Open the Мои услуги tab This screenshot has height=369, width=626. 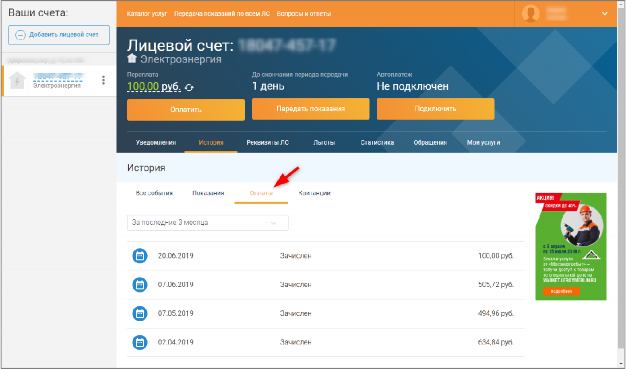click(x=483, y=143)
